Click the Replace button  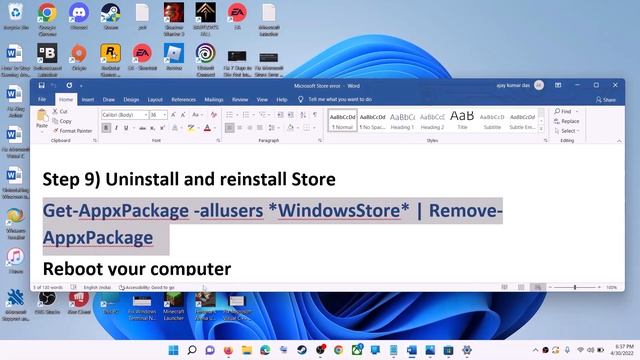pyautogui.click(x=567, y=121)
